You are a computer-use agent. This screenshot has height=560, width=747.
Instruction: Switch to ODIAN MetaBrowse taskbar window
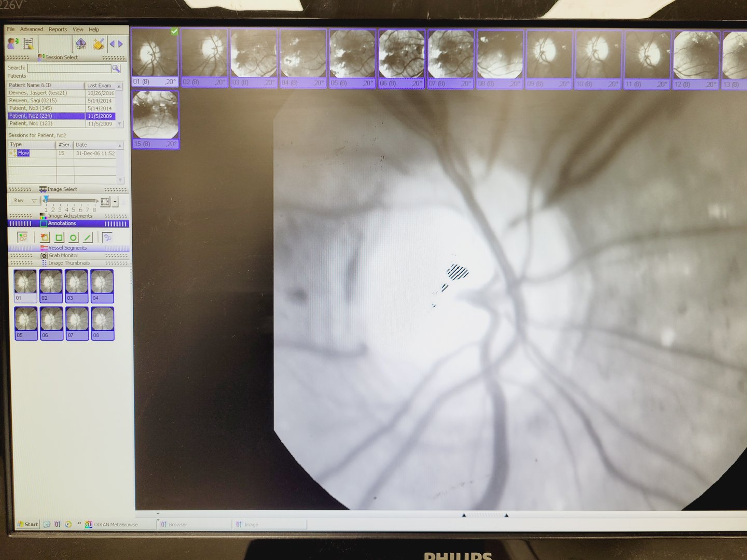click(119, 524)
